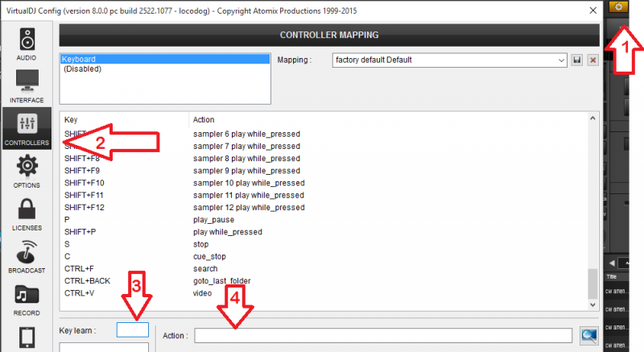The height and width of the screenshot is (352, 644).
Task: Open the Interface settings section
Action: (27, 86)
